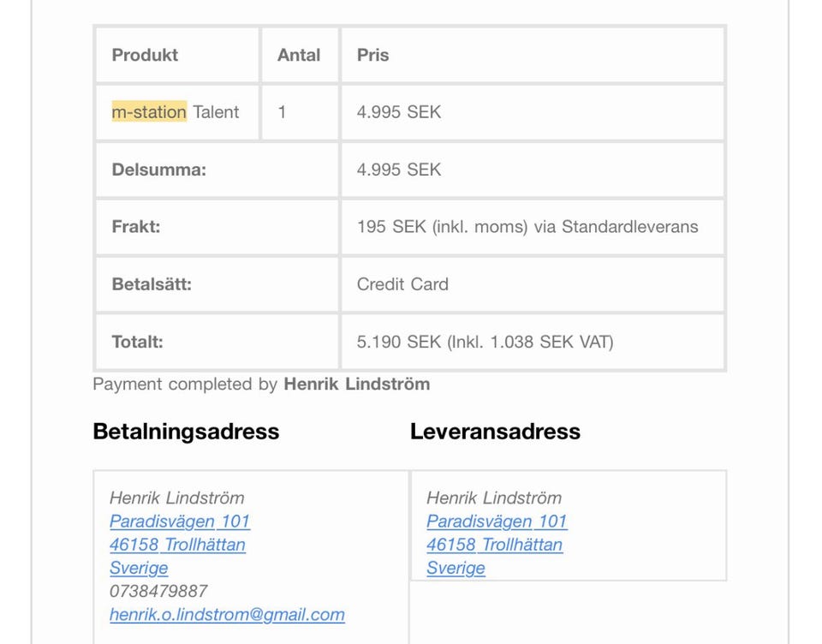Viewport: 822px width, 644px height.
Task: Click the Leveransadress heading
Action: click(x=495, y=432)
